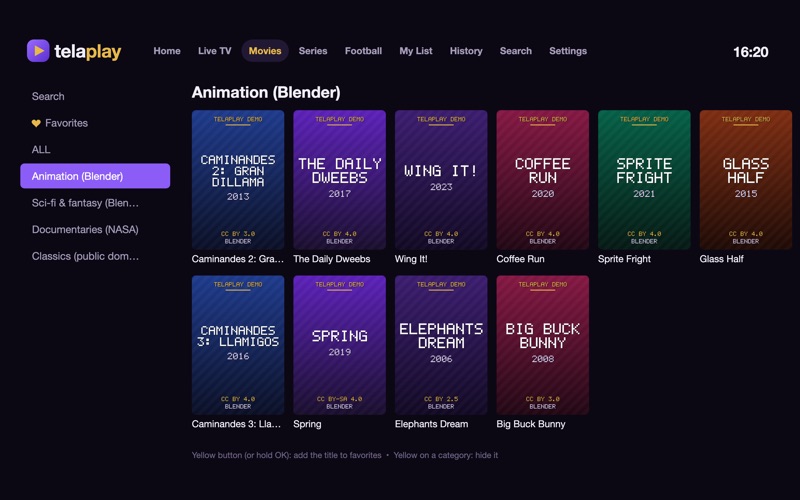Click the 'Coffee Run' caption text

click(520, 259)
